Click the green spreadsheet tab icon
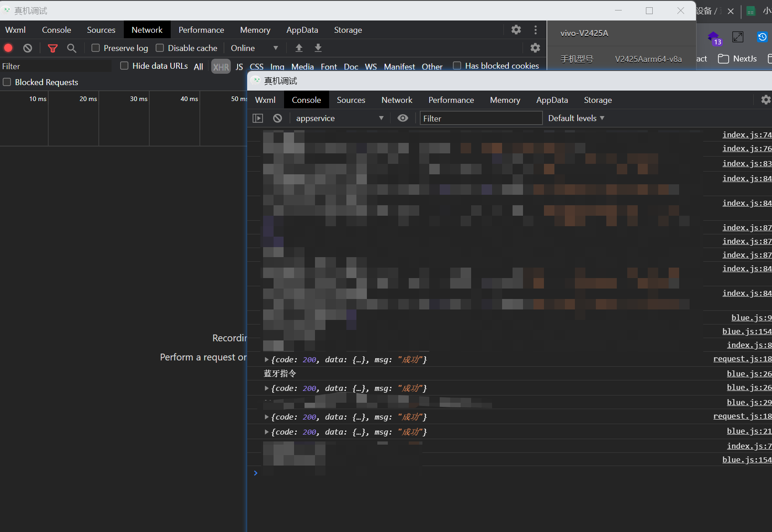Screen dimensions: 772x532 pos(751,11)
